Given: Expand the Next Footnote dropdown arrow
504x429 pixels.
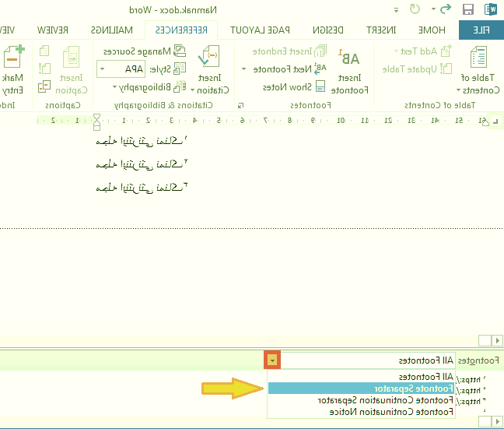Looking at the screenshot, I should pyautogui.click(x=243, y=69).
